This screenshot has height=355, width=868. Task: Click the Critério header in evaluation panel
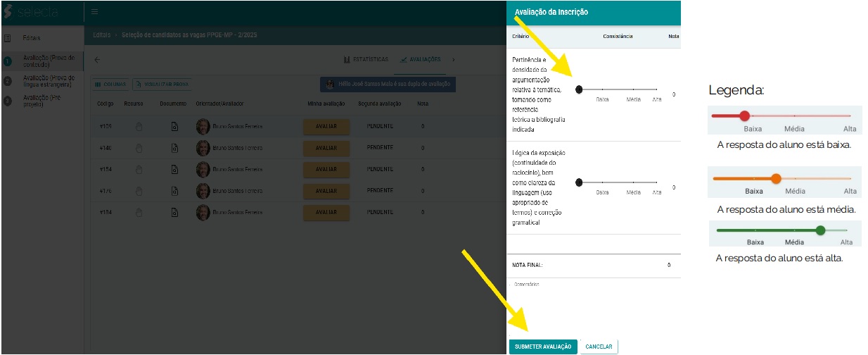520,36
